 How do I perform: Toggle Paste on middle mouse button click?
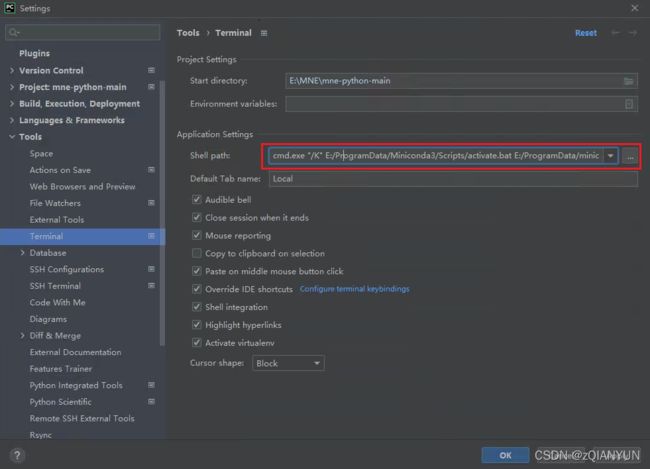pos(196,271)
